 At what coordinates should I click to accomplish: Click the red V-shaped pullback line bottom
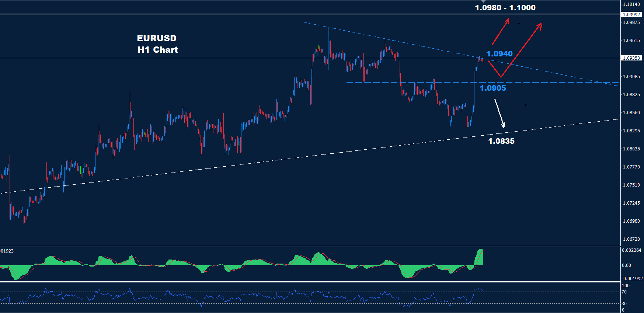(501, 76)
